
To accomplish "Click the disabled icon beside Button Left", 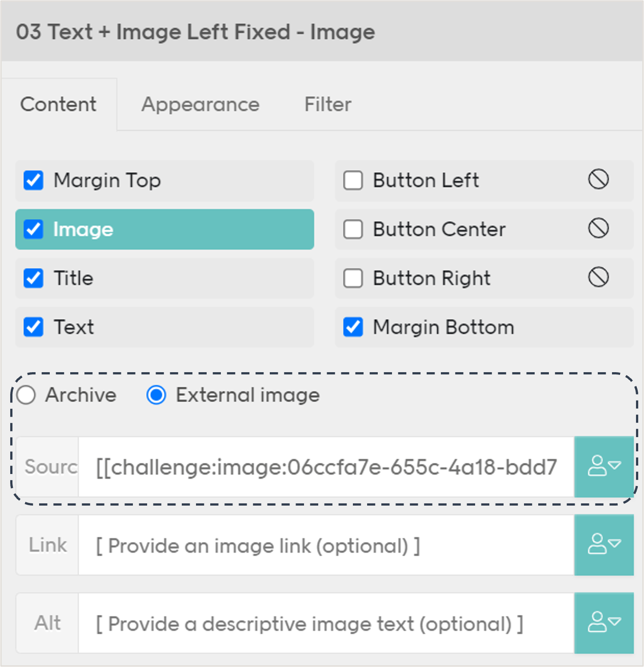I will [598, 180].
